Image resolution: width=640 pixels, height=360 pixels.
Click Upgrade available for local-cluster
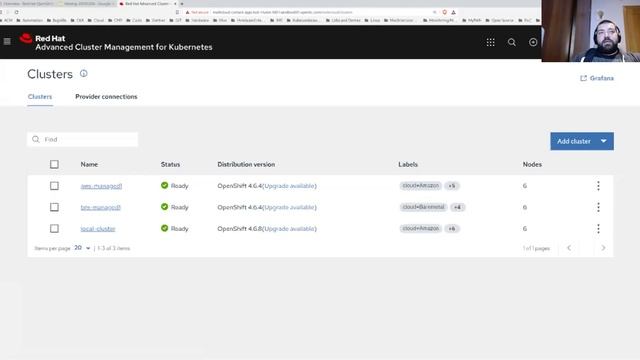289,228
